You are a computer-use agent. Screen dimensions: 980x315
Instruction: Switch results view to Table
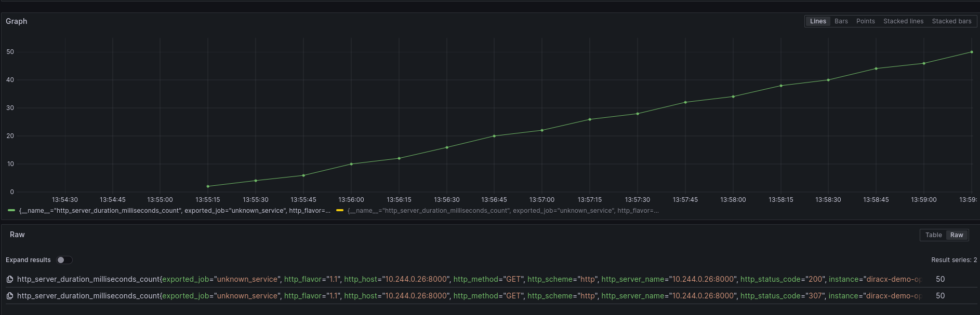pyautogui.click(x=933, y=235)
